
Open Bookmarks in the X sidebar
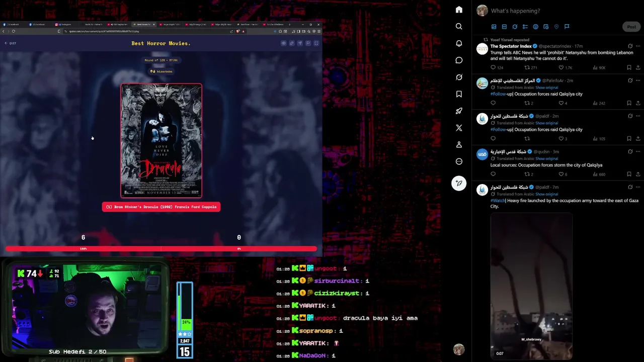(x=459, y=94)
